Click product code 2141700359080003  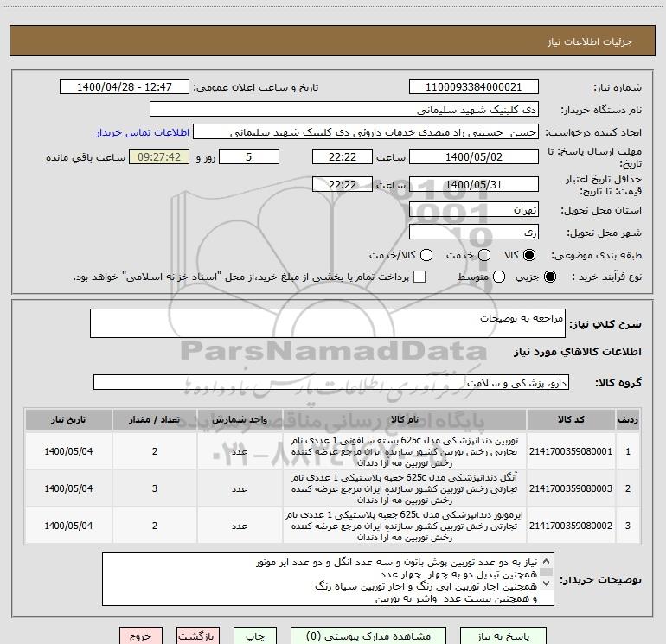[571, 488]
